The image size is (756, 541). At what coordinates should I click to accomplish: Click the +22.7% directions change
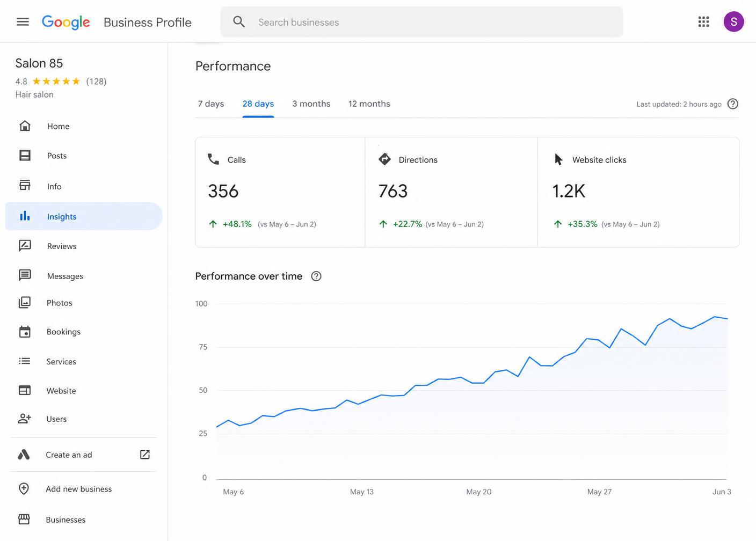click(407, 224)
